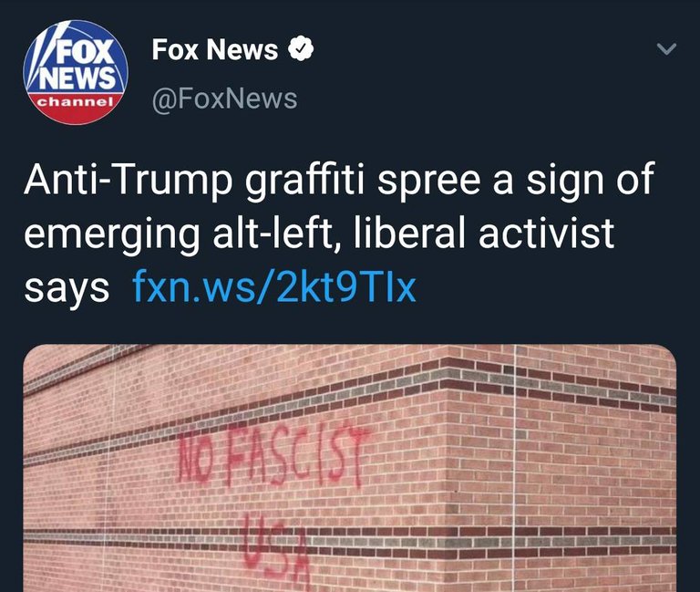Click the verified checkmark badge

coord(300,49)
